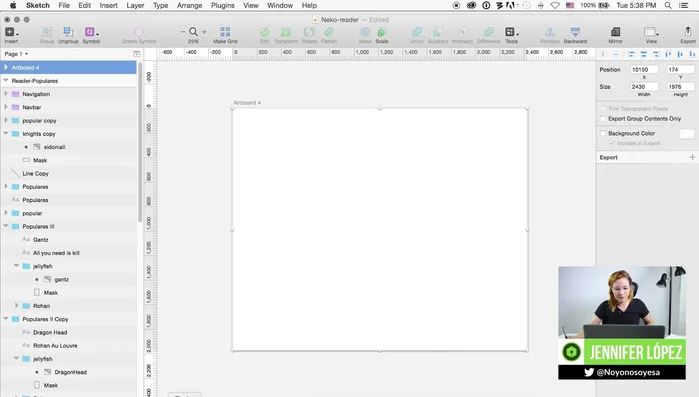Select the Scale tool

tap(382, 32)
